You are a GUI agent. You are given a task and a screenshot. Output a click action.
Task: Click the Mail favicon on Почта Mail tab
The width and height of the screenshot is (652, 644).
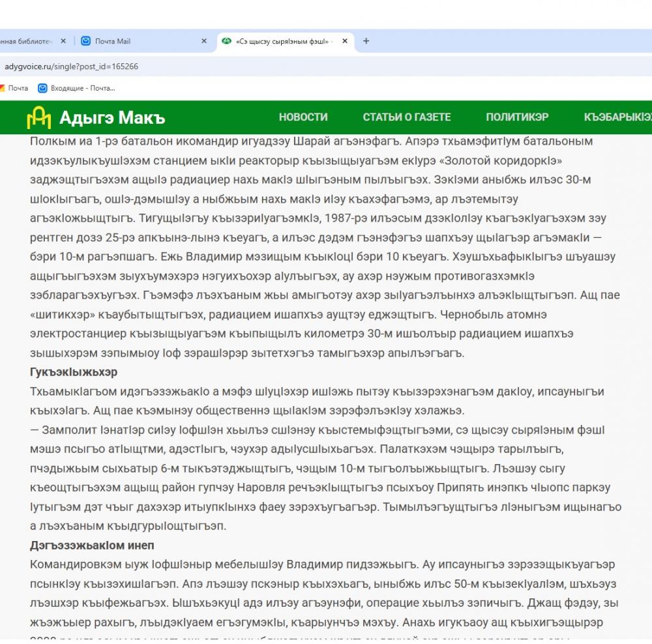coord(85,41)
